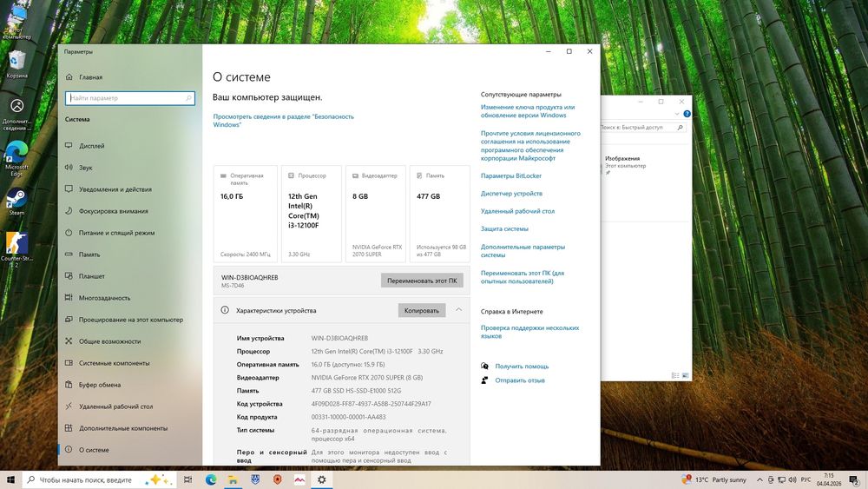Open Диспетчер устройств link

(511, 194)
